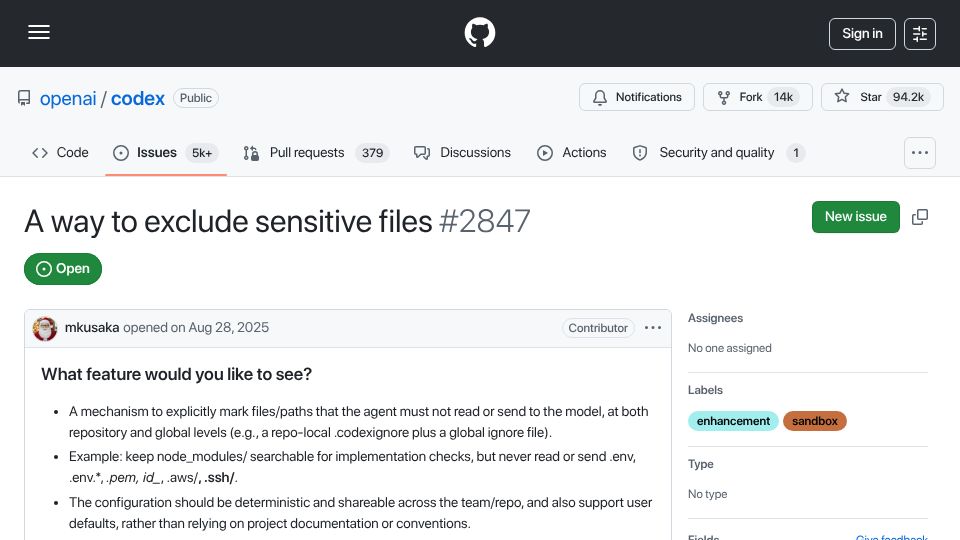Click 'What feature would you like to see?' heading
Screen dimensions: 960x540
[176, 374]
